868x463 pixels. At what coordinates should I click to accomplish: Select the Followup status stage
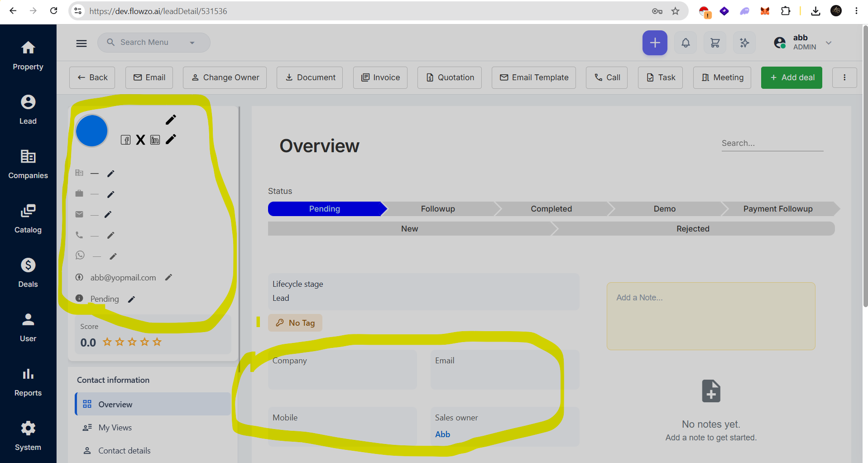[x=438, y=209]
